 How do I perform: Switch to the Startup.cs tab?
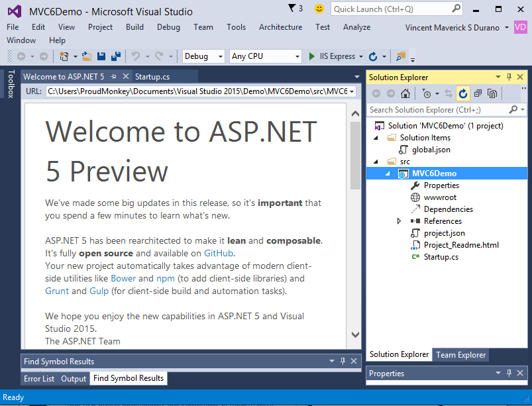click(x=152, y=77)
